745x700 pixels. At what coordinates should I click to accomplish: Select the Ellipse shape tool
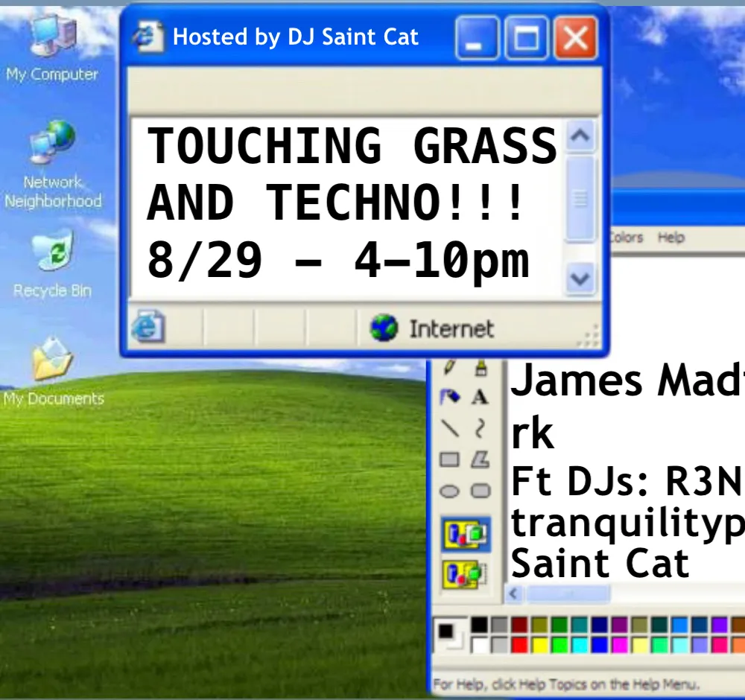pyautogui.click(x=449, y=491)
